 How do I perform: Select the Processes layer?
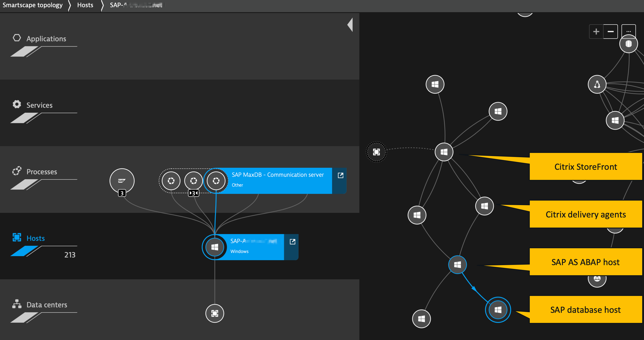pos(42,172)
